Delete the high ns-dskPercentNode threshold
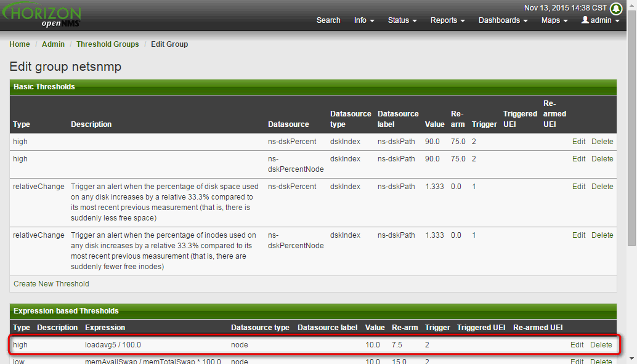Image resolution: width=637 pixels, height=364 pixels. tap(602, 158)
